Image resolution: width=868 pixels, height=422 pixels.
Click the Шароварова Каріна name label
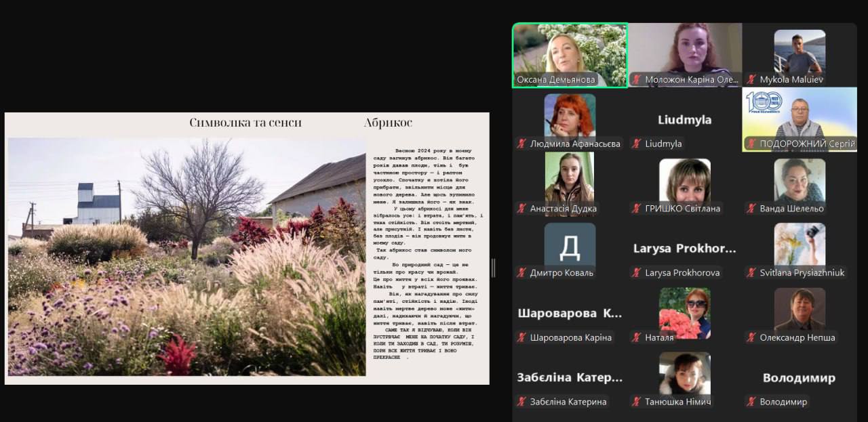(570, 337)
